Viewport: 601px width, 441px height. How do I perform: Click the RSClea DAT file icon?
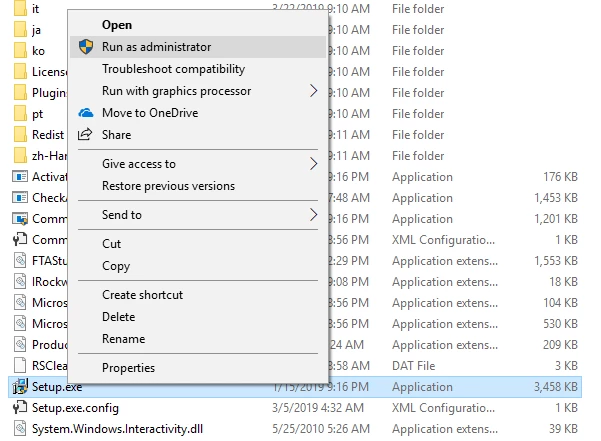click(x=20, y=366)
